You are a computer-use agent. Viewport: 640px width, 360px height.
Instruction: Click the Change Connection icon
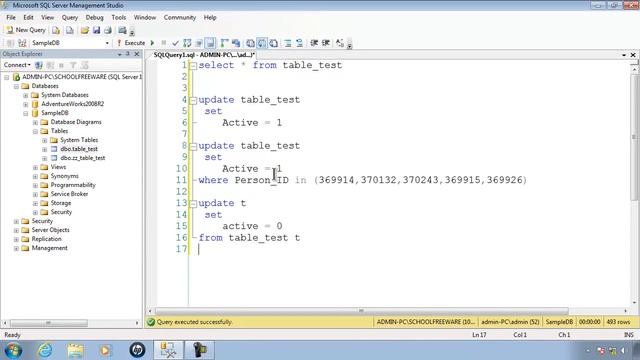coord(22,43)
